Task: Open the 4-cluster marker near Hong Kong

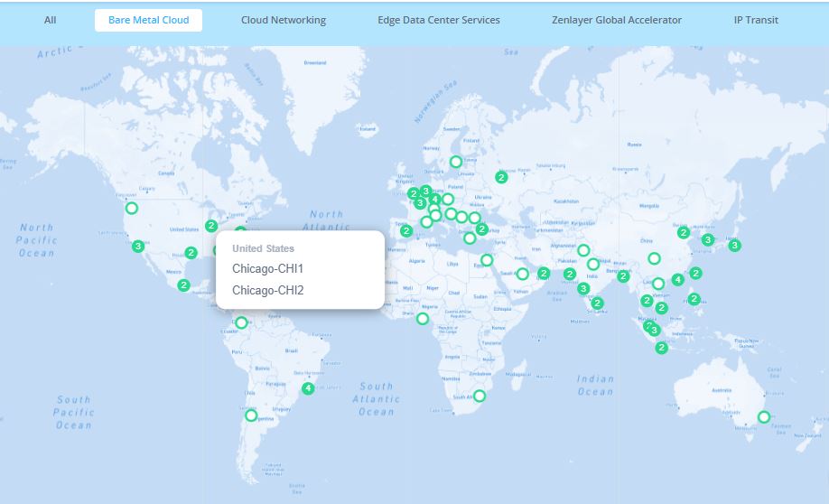Action: (x=678, y=279)
